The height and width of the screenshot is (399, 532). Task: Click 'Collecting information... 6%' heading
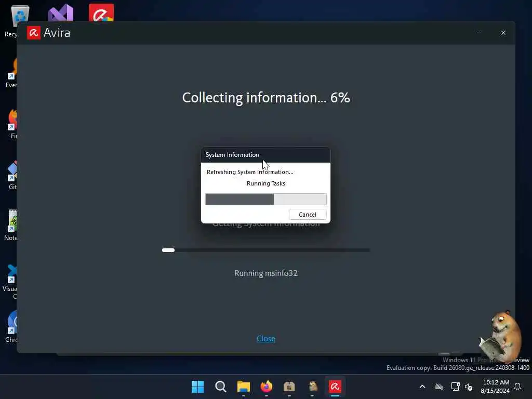pos(266,98)
